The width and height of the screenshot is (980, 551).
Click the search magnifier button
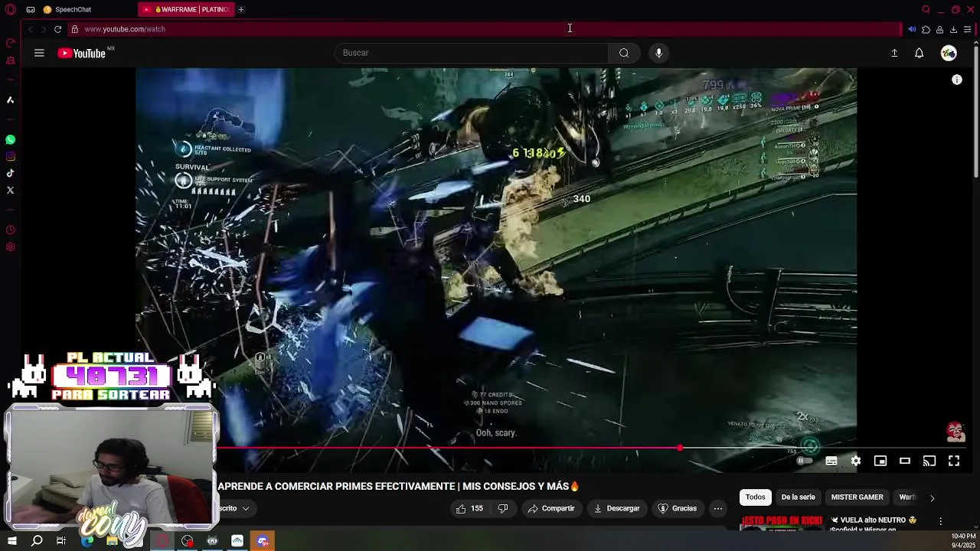point(624,53)
